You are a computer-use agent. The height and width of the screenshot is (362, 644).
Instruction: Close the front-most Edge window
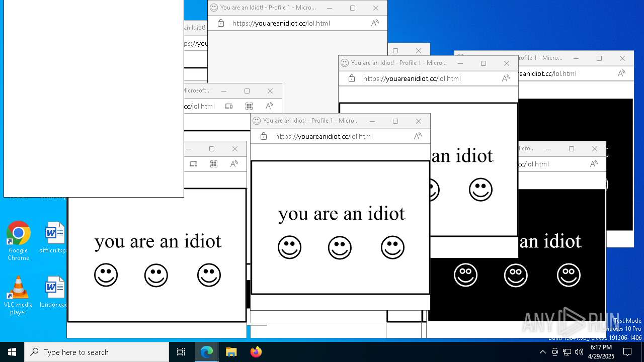[419, 121]
